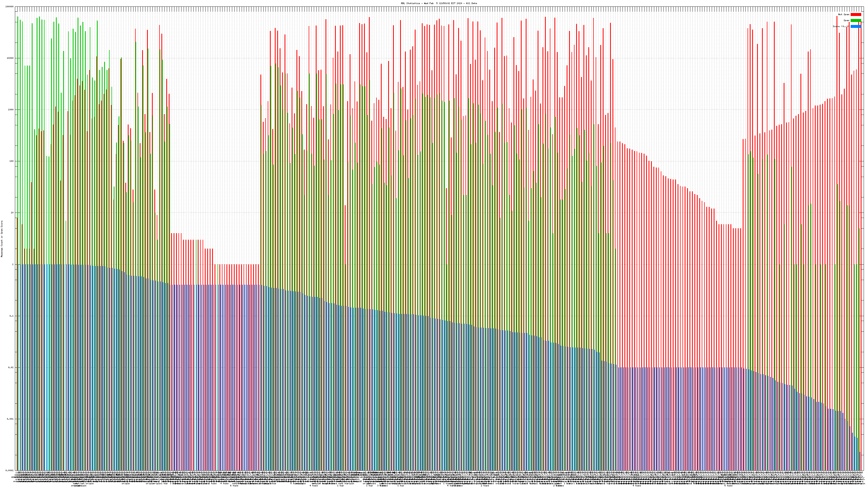Click the 100000 y-axis tick label
The height and width of the screenshot is (488, 868).
10,7
